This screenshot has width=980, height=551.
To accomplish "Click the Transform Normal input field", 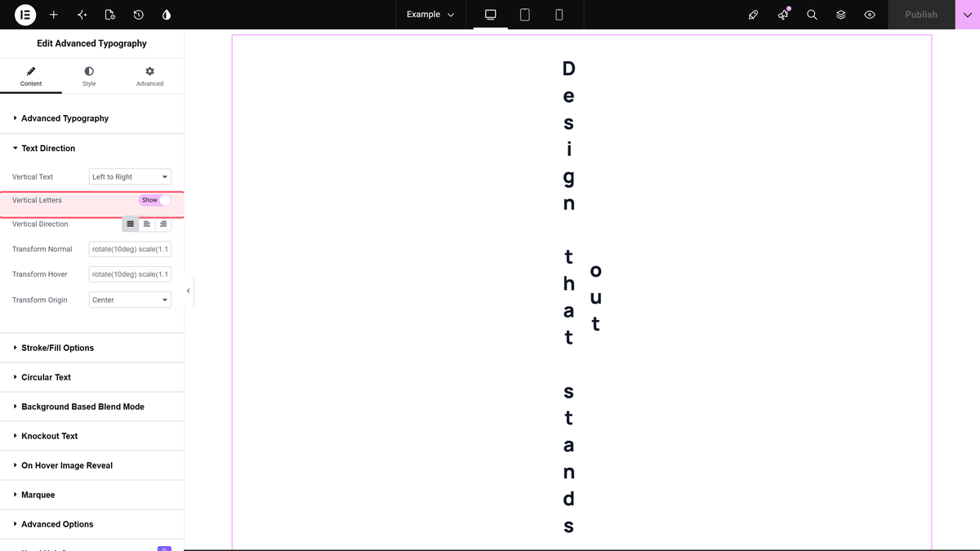I will tap(130, 249).
